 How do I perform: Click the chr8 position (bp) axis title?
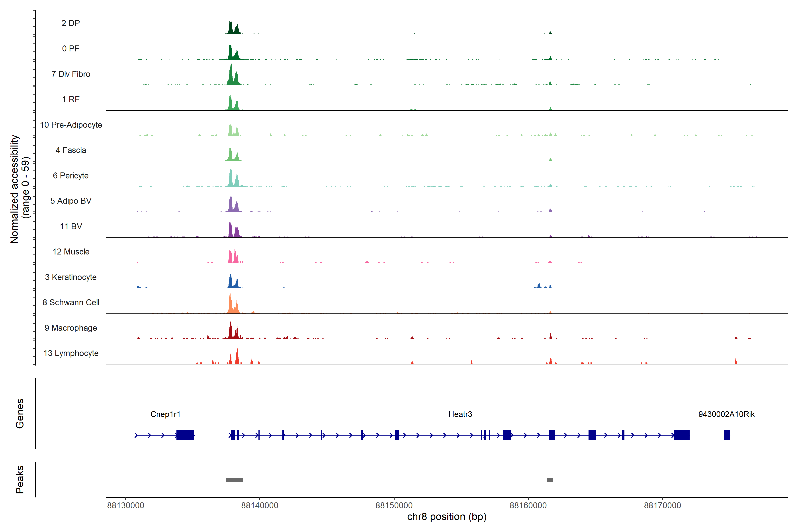click(x=446, y=517)
